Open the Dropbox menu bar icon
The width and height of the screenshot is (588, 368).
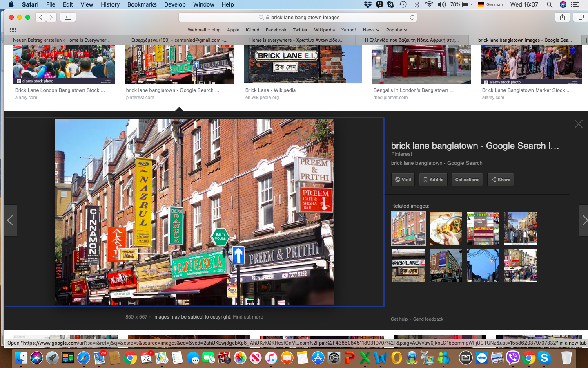click(x=368, y=4)
